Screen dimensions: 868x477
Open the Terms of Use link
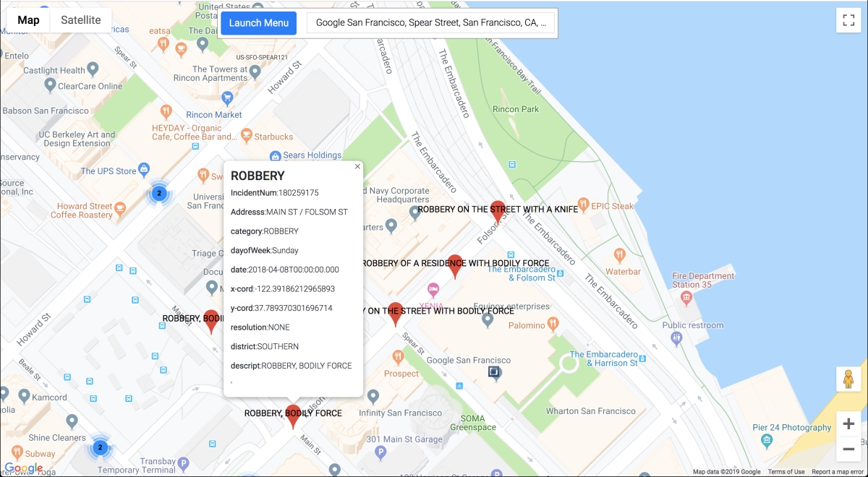[x=786, y=472]
